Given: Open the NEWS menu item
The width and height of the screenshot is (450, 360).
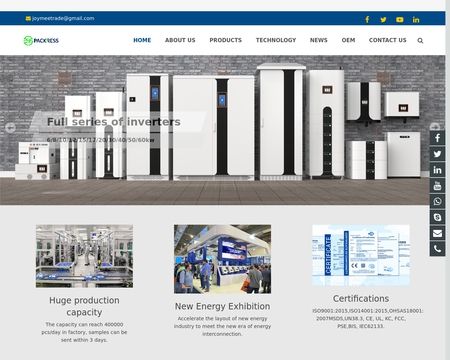Looking at the screenshot, I should [x=319, y=40].
